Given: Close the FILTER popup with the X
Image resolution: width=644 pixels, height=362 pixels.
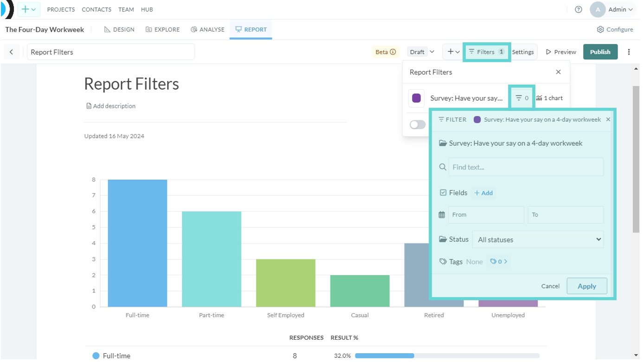Looking at the screenshot, I should coord(608,119).
